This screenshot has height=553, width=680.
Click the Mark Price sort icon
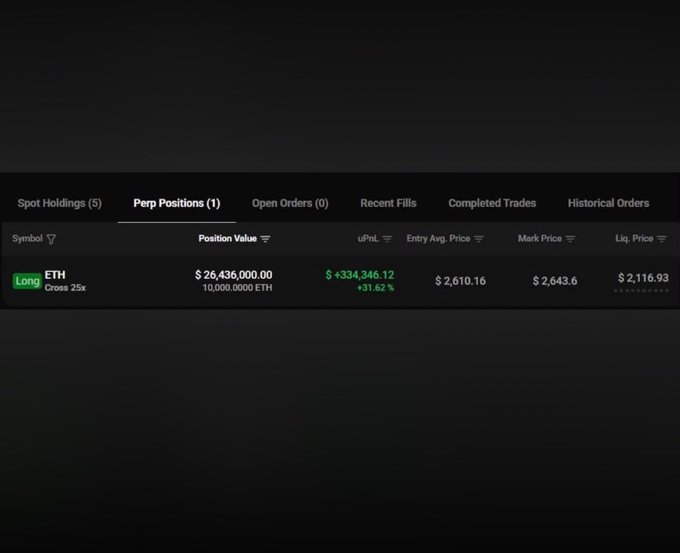point(570,239)
